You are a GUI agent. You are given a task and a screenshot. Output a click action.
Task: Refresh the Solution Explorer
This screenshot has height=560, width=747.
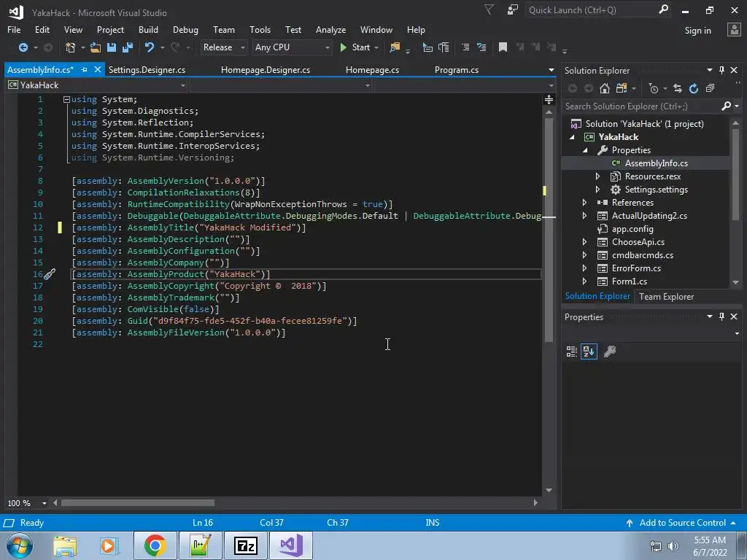(694, 88)
